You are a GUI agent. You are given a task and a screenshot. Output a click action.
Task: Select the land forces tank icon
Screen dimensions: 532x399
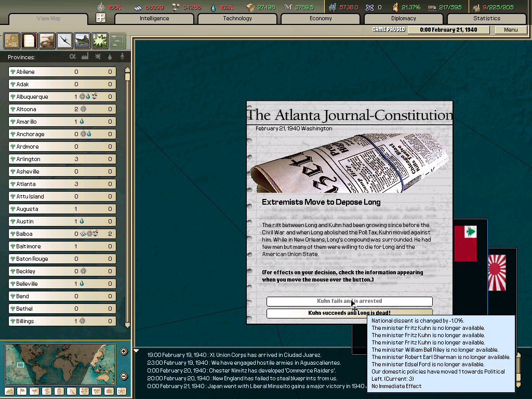46,41
